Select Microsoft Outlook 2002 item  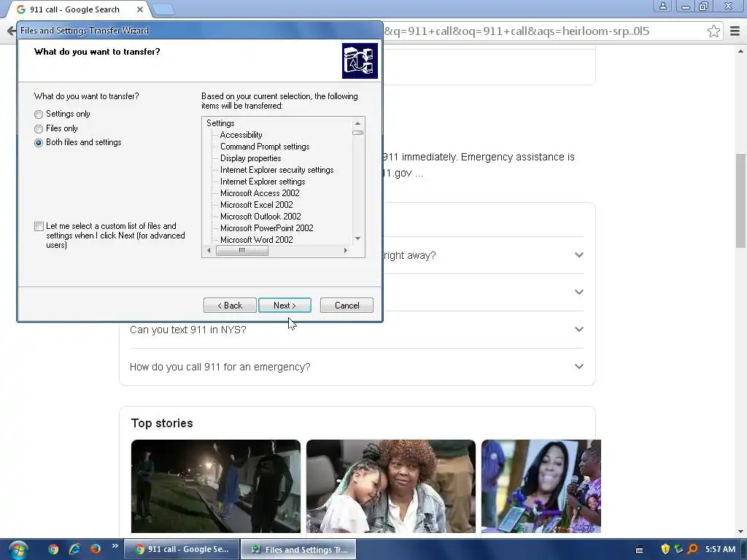pyautogui.click(x=260, y=217)
